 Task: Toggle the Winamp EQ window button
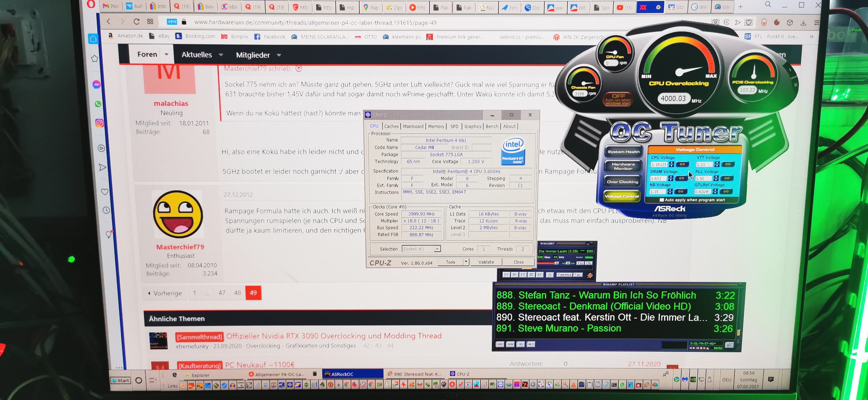pos(581,263)
